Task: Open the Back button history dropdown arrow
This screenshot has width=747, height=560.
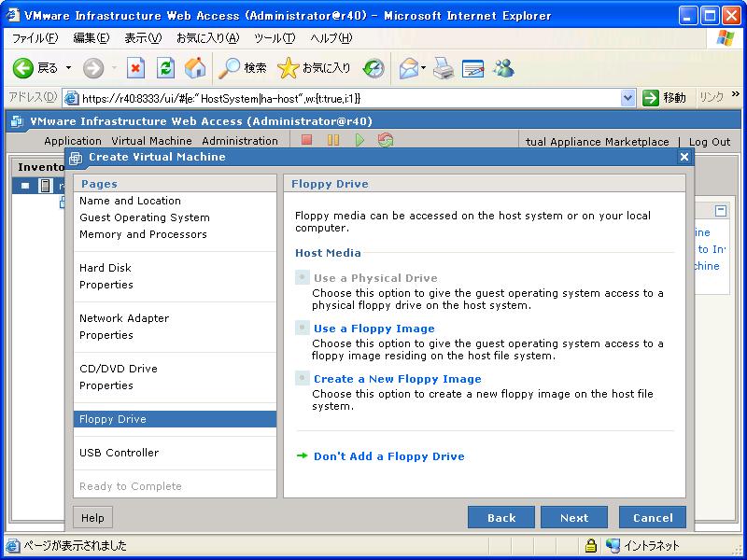Action: point(68,68)
